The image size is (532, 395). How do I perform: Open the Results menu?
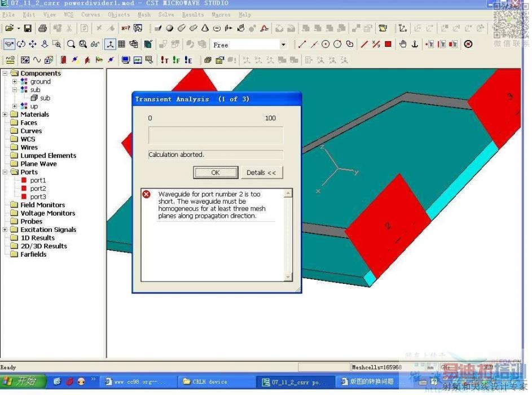tap(193, 15)
